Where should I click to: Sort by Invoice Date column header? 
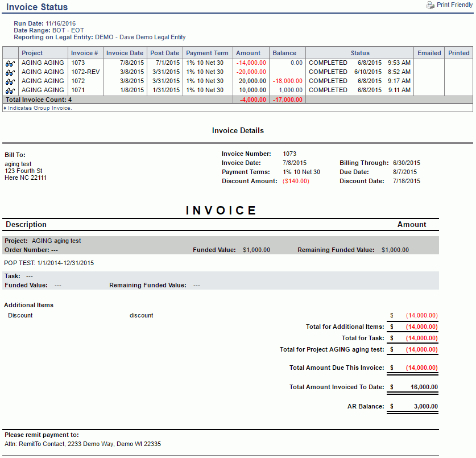[x=125, y=53]
